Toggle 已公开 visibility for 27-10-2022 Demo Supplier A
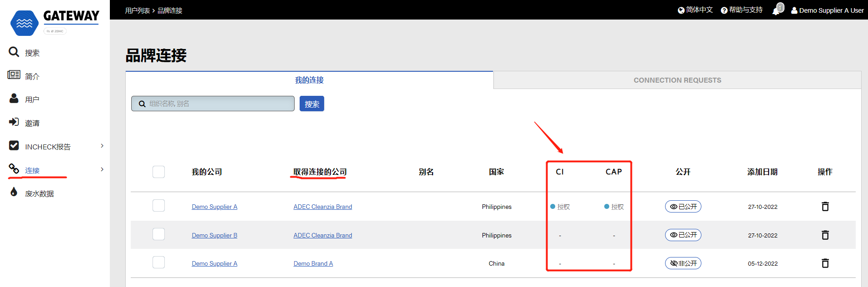 click(x=683, y=207)
